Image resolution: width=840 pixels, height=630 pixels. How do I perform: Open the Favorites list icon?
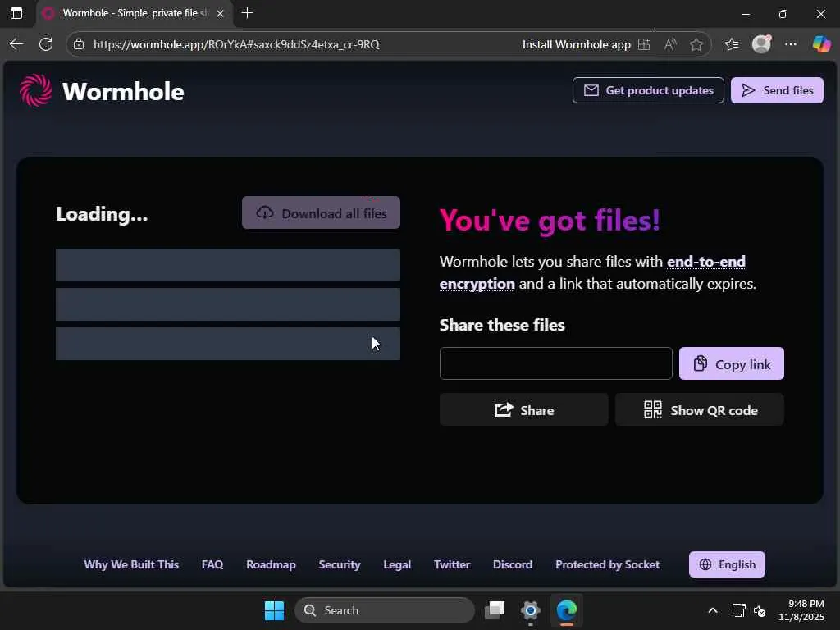(x=732, y=44)
